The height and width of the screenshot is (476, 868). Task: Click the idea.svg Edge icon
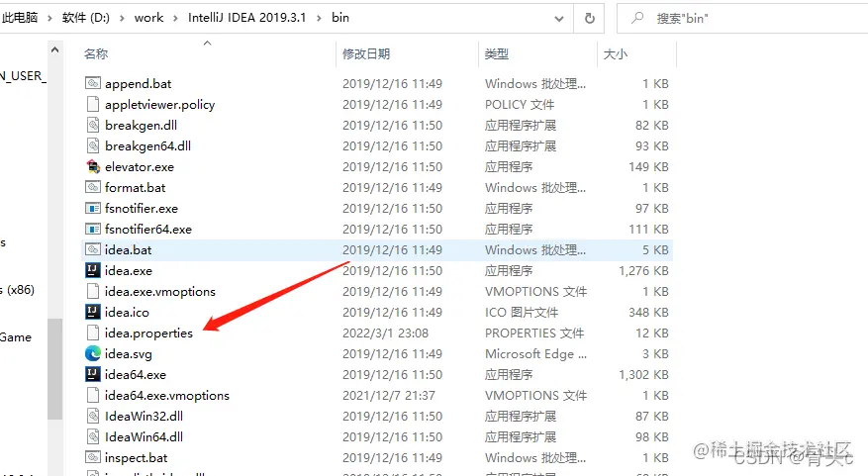pyautogui.click(x=93, y=353)
